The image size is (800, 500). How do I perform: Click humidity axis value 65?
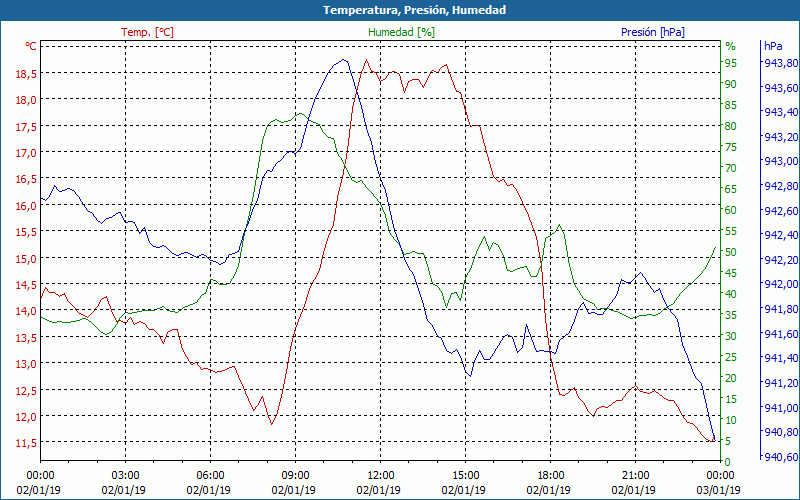[x=731, y=189]
